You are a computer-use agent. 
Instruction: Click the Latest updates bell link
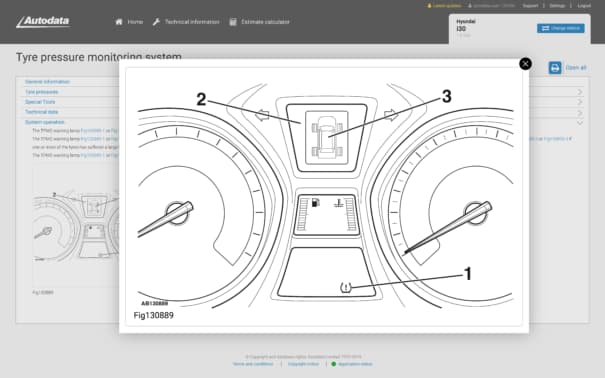click(444, 6)
